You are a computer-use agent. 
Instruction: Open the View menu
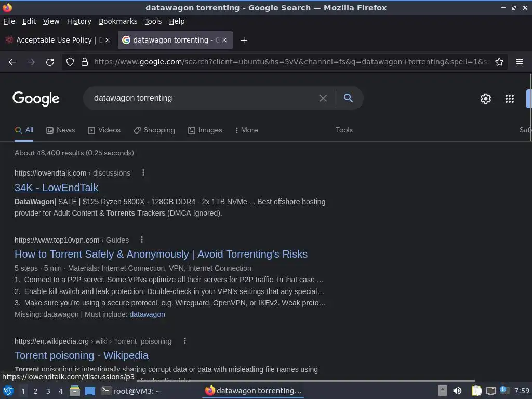point(51,21)
